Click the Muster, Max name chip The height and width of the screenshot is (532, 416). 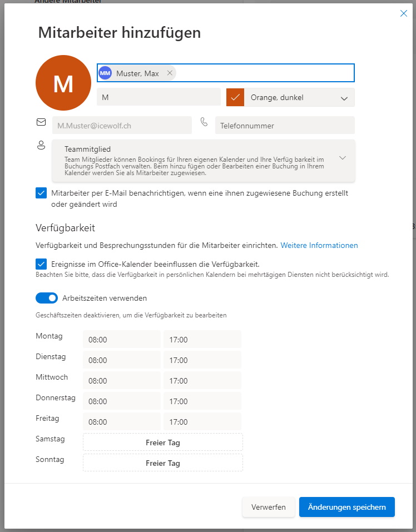[x=137, y=73]
